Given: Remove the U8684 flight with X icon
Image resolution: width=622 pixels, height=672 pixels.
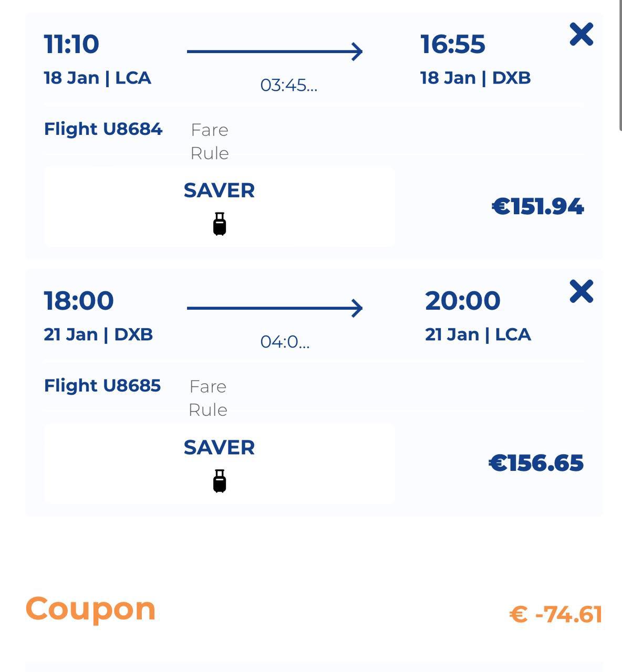Looking at the screenshot, I should [581, 35].
